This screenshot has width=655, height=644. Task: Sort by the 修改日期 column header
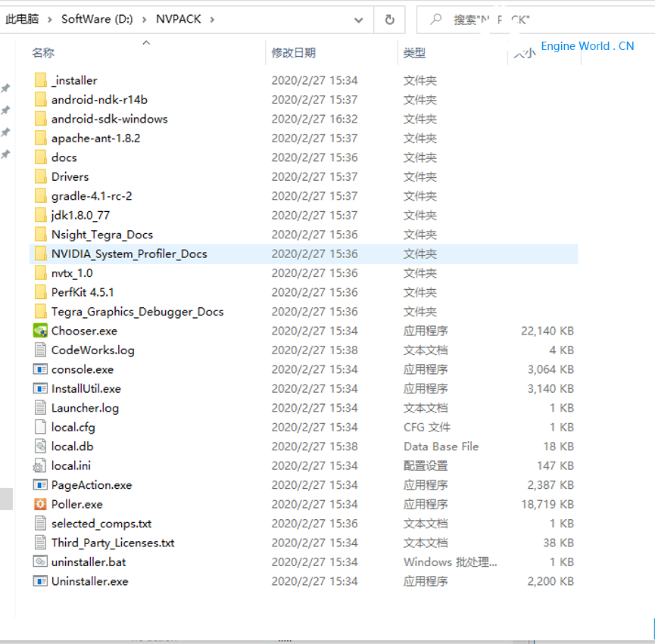click(293, 53)
